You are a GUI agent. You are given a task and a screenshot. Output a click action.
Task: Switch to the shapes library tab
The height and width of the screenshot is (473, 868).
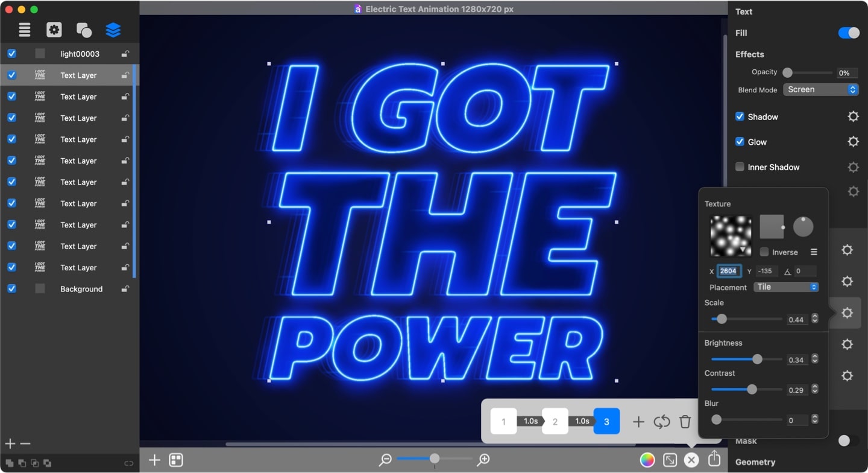(84, 30)
